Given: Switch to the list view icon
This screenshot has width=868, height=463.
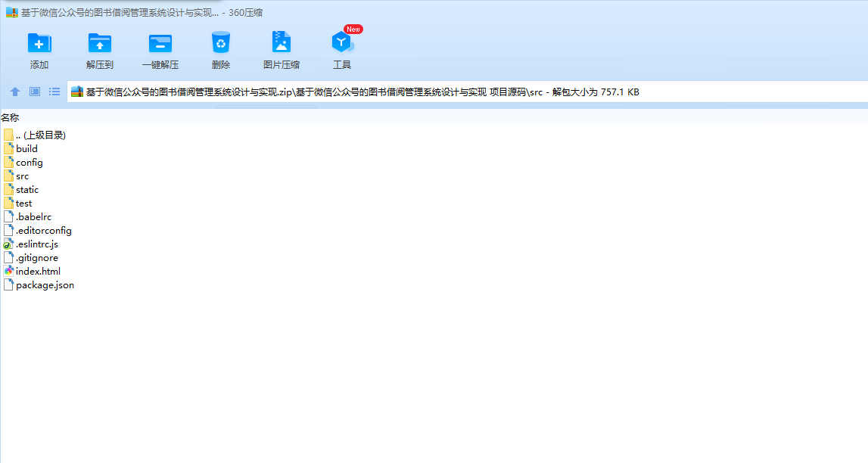Looking at the screenshot, I should (x=54, y=92).
